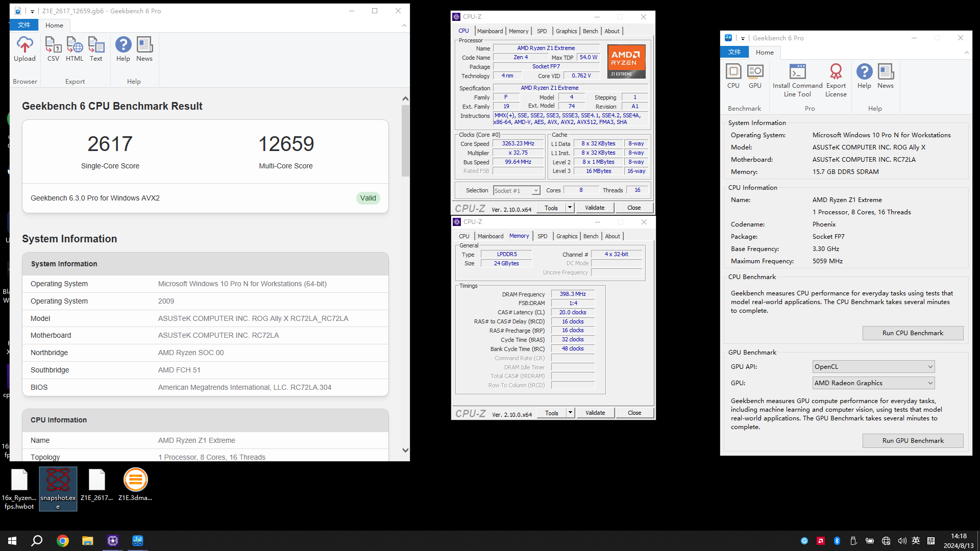Open Tools dropdown arrow in lower CPU-Z
The image size is (980, 551).
click(570, 413)
